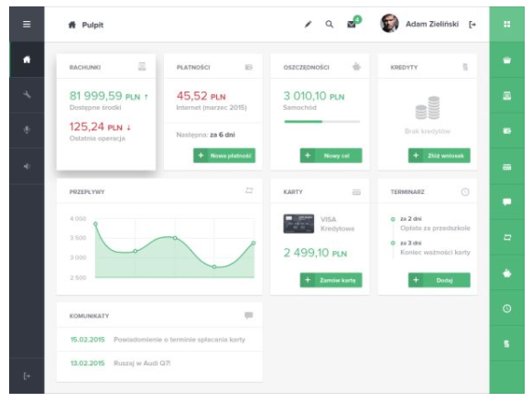The width and height of the screenshot is (532, 402).
Task: Open message dated 15.02.2015
Action: pos(159,340)
